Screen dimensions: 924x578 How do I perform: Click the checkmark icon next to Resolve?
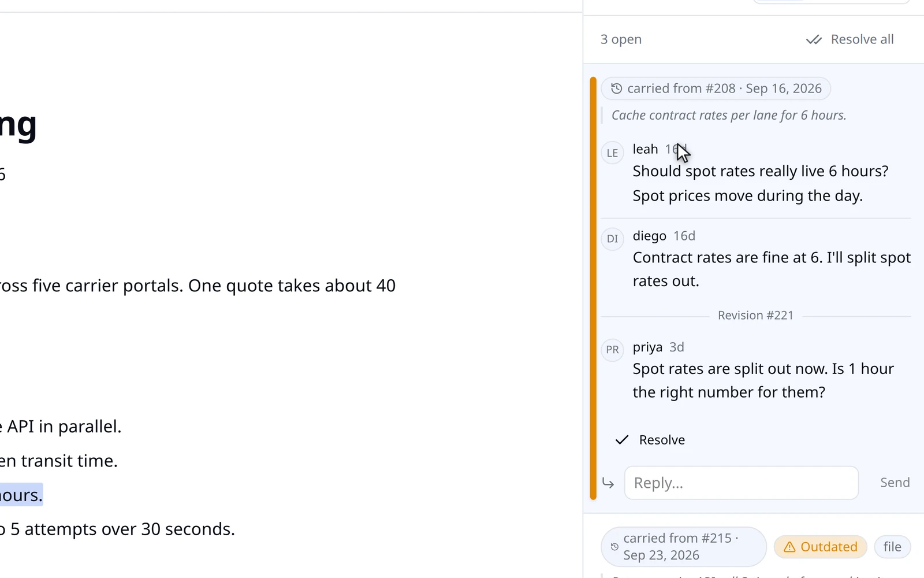(622, 440)
